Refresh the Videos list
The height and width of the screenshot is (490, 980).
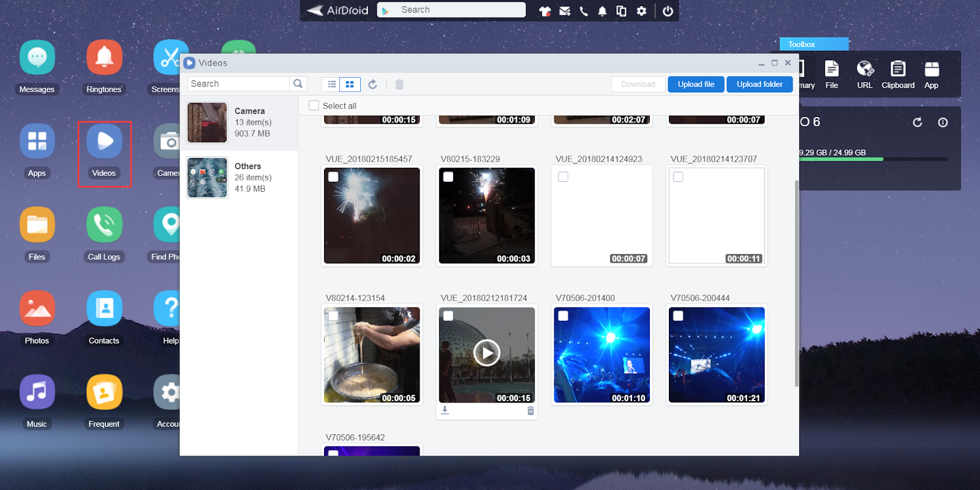(372, 85)
